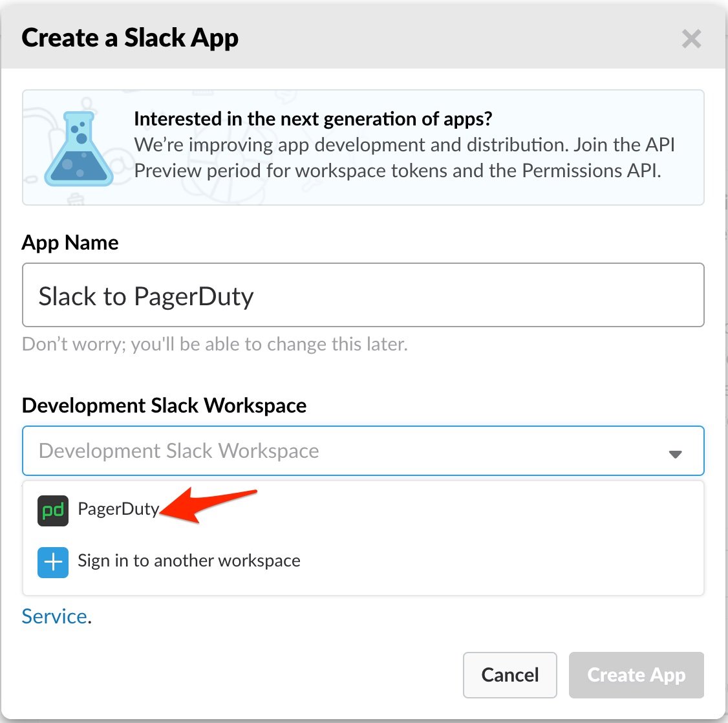Click the PagerDuty workspace logo icon
Screen dimensions: 728x723
53,510
